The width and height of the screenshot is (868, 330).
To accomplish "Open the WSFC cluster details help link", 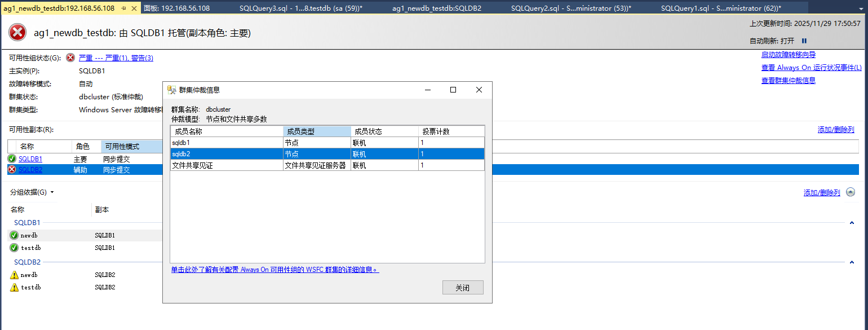I will click(x=275, y=270).
